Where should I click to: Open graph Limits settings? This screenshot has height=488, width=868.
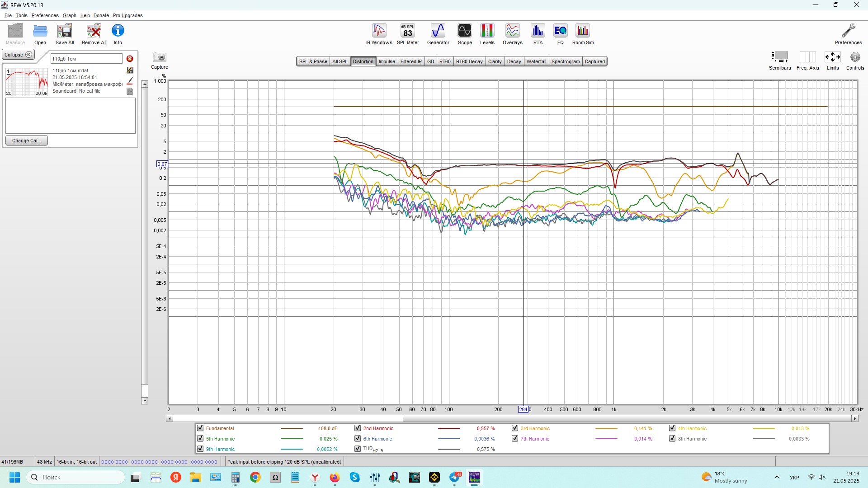(832, 57)
